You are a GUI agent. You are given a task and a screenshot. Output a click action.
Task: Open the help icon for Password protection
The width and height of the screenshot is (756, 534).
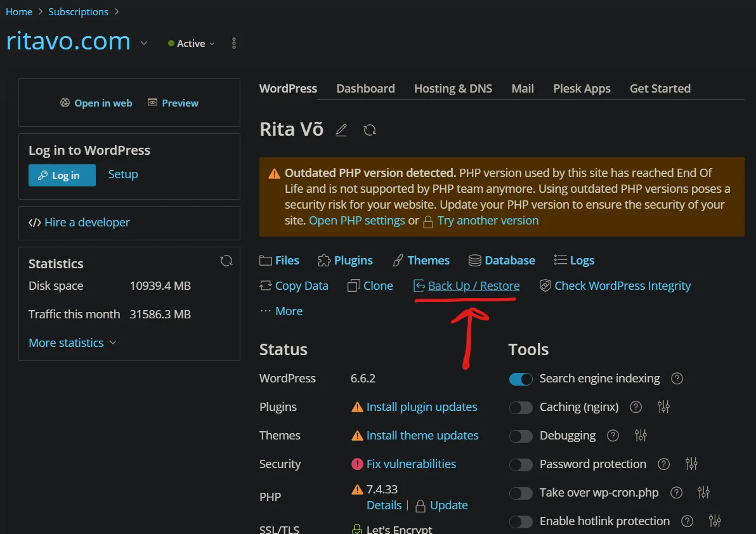pyautogui.click(x=664, y=464)
